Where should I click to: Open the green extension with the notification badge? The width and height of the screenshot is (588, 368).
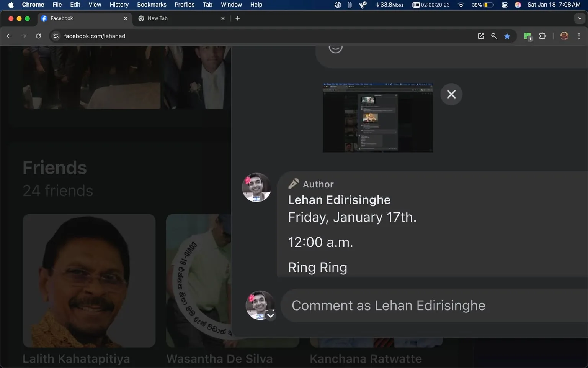[x=528, y=36]
